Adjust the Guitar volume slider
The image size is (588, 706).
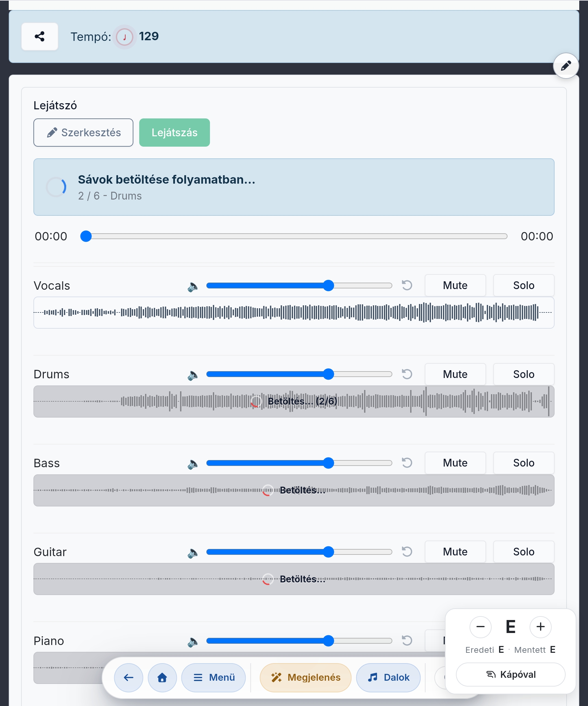pyautogui.click(x=299, y=552)
